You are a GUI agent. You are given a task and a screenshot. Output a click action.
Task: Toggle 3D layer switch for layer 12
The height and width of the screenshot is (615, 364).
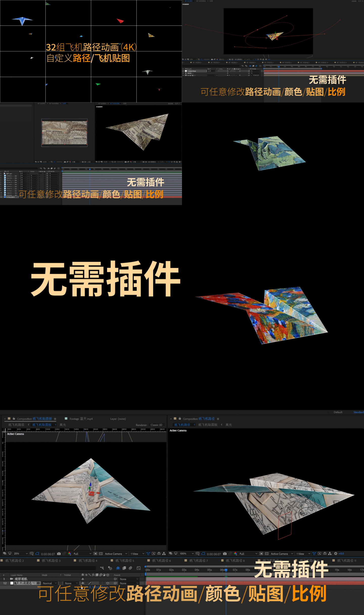point(108,583)
